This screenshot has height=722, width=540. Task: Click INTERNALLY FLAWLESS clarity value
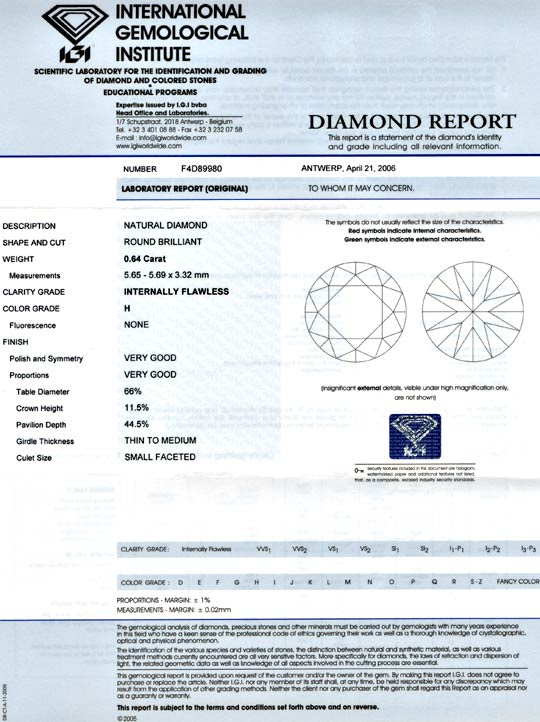176,292
